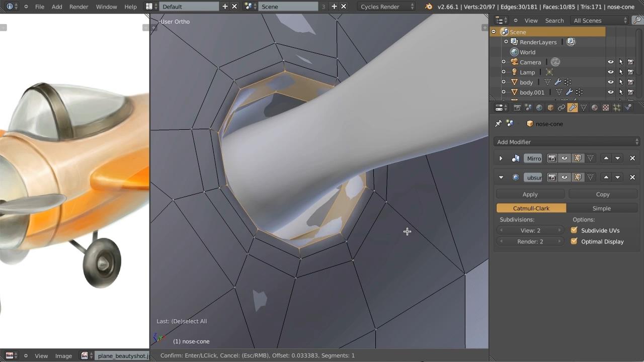Toggle Subsurf modifier render camera icon
The width and height of the screenshot is (644, 362).
click(x=552, y=177)
